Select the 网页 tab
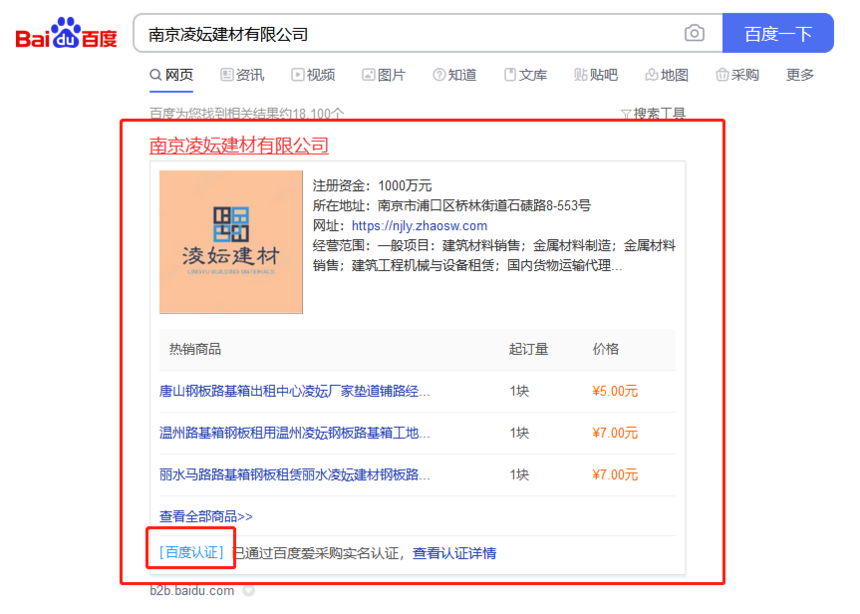 pyautogui.click(x=172, y=75)
